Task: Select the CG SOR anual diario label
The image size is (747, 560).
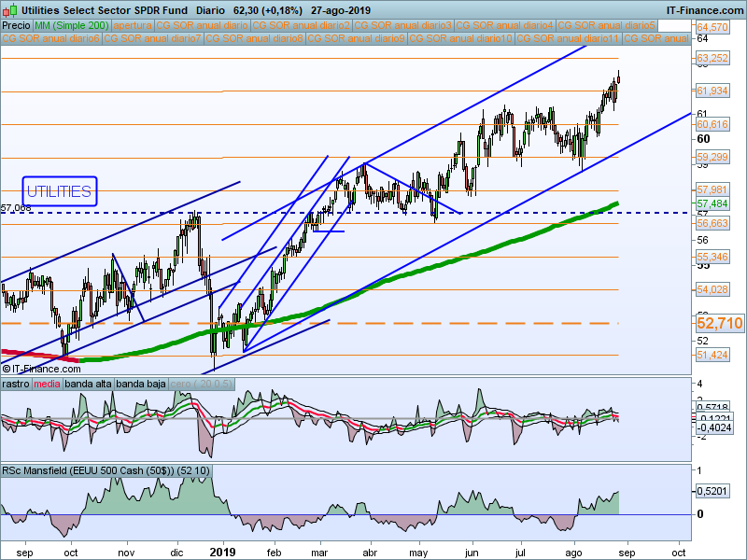Action: click(x=202, y=25)
